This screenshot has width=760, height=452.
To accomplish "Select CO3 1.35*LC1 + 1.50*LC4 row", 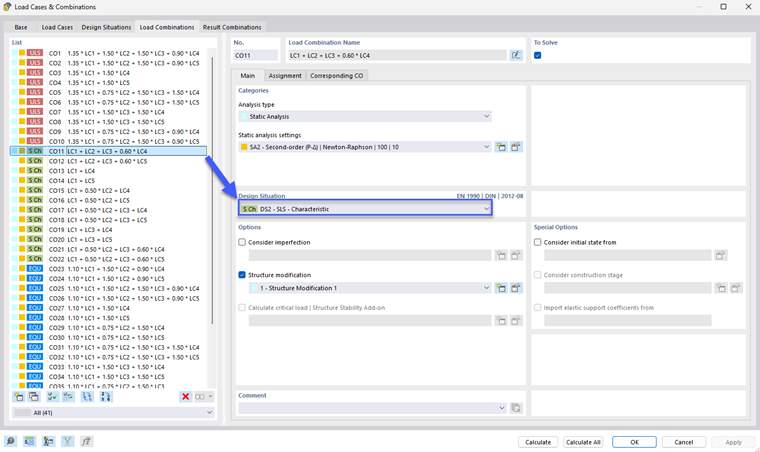I will click(x=109, y=73).
